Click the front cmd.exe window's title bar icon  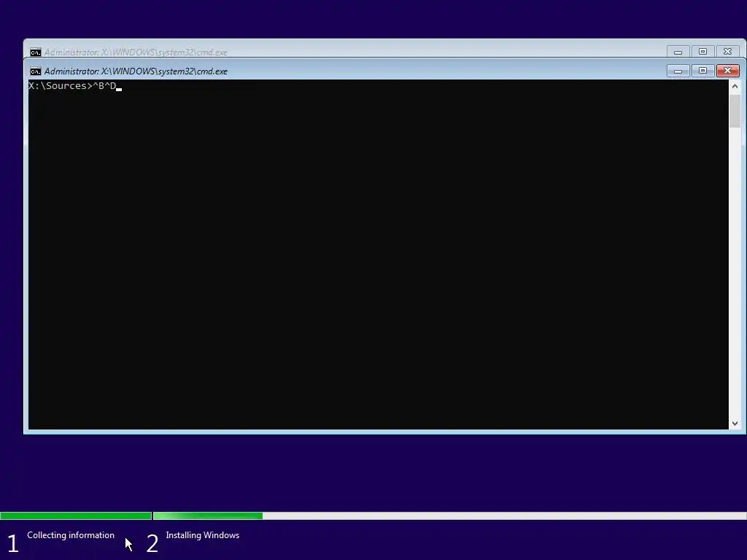pos(35,71)
